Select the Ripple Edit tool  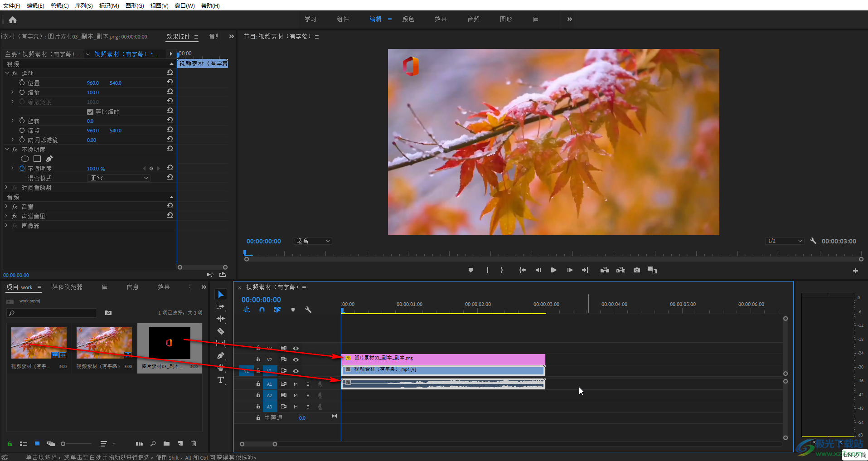(221, 319)
